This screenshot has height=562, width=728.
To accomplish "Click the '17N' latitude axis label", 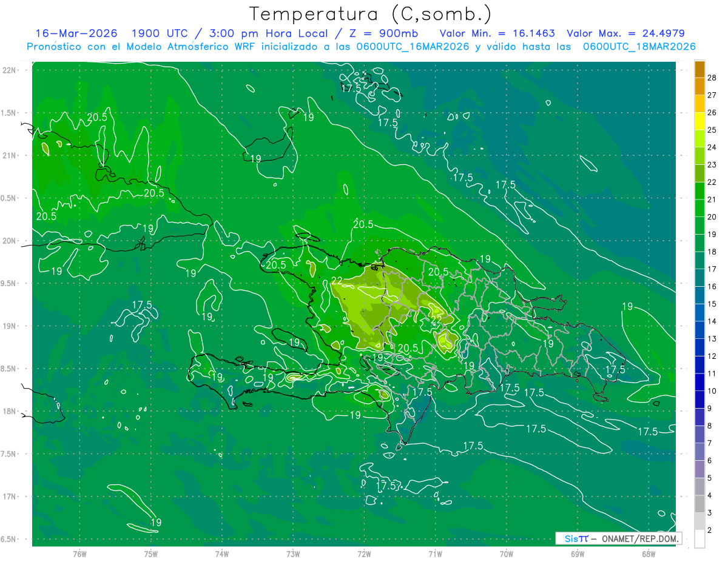I will [10, 497].
